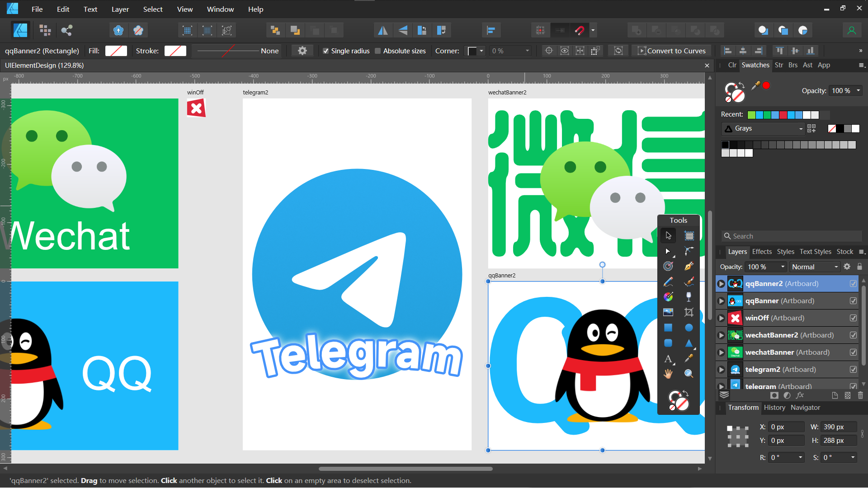Open the layer fx button

[x=800, y=395]
